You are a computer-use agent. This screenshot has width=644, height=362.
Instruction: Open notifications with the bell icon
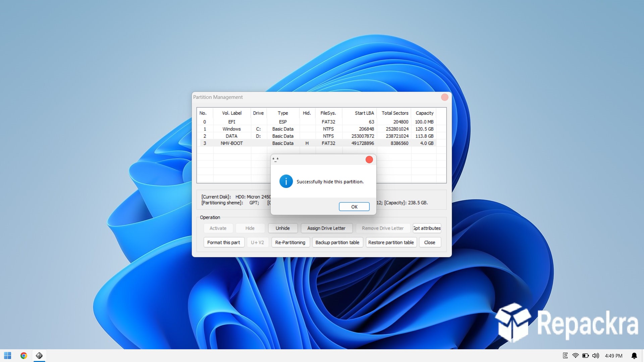pos(634,356)
